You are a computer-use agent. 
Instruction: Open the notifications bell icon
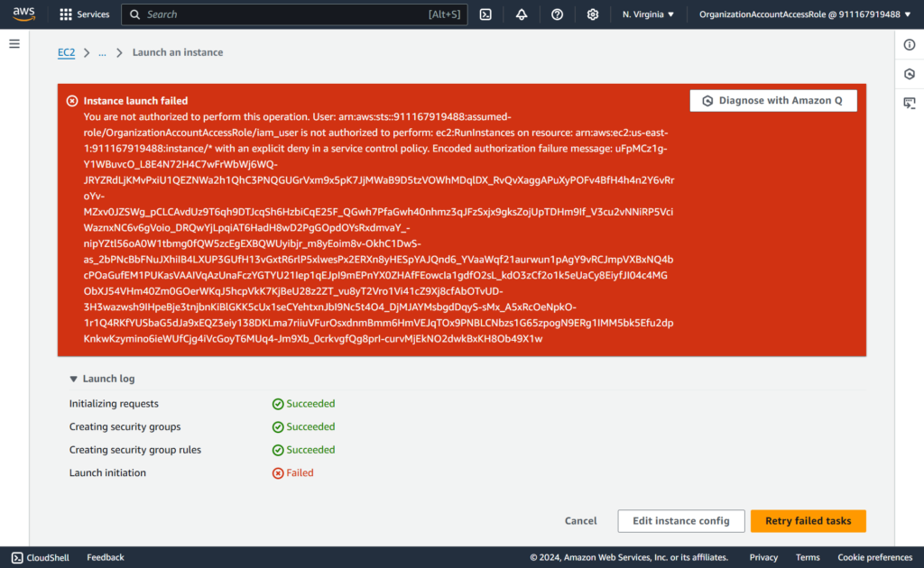pos(522,14)
